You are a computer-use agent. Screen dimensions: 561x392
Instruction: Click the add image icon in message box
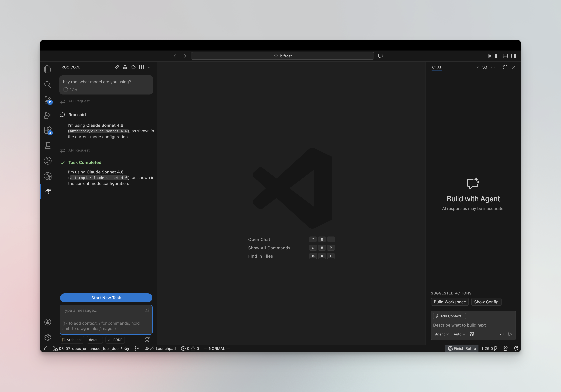[x=147, y=310]
